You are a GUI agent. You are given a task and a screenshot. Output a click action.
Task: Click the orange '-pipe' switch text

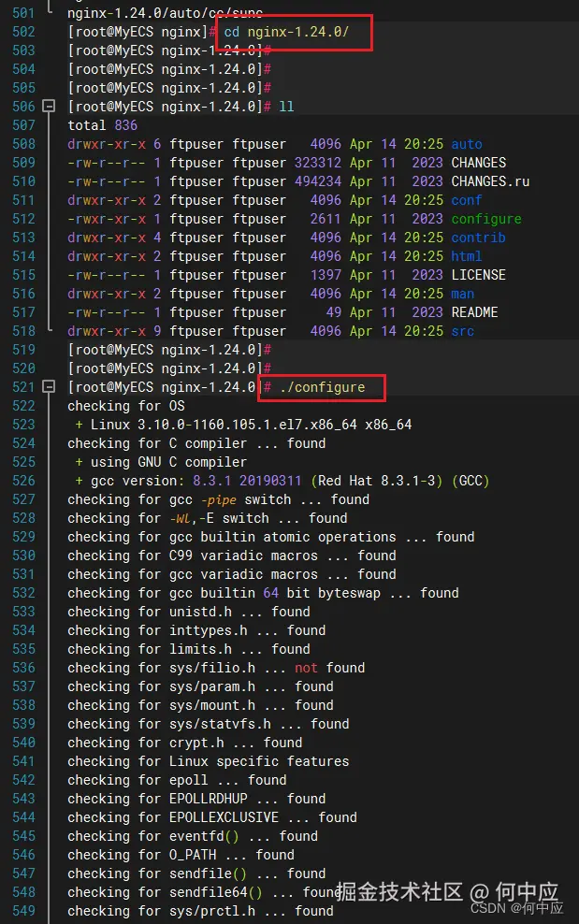point(218,499)
